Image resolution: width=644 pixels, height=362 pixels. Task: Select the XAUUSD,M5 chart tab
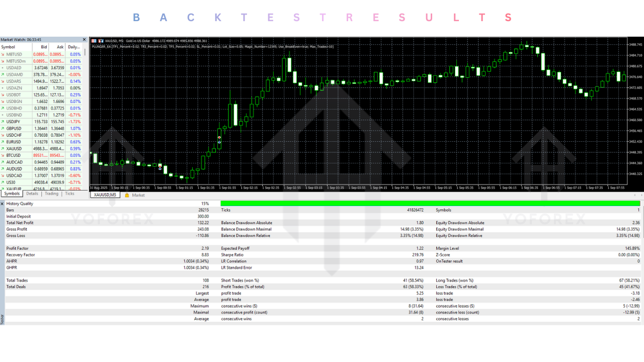pyautogui.click(x=105, y=195)
